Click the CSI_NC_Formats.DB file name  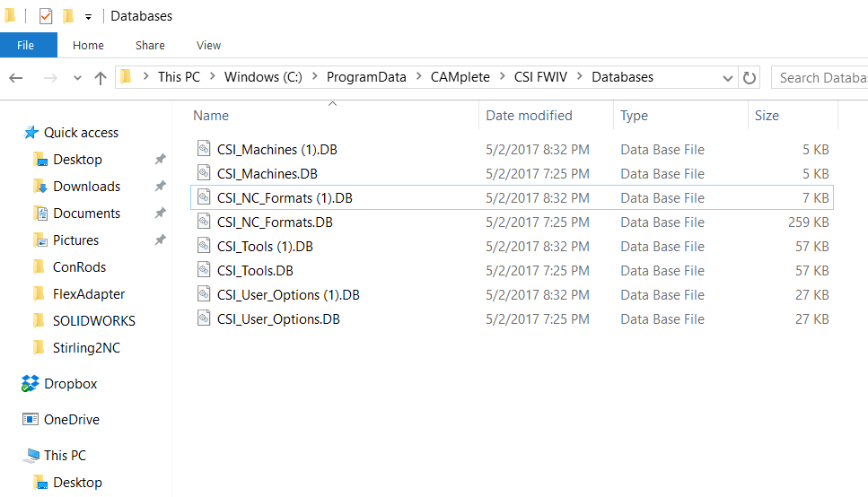tap(275, 222)
